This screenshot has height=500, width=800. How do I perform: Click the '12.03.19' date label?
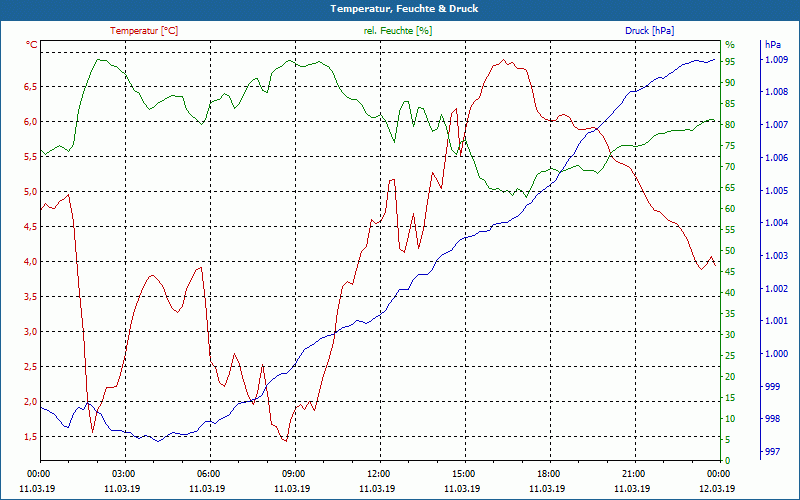coord(718,488)
